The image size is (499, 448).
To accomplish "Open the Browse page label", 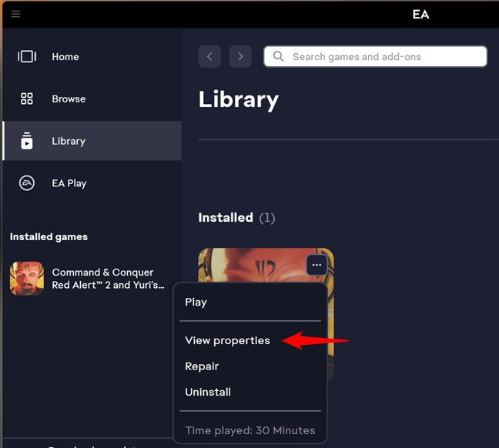I will [x=69, y=99].
